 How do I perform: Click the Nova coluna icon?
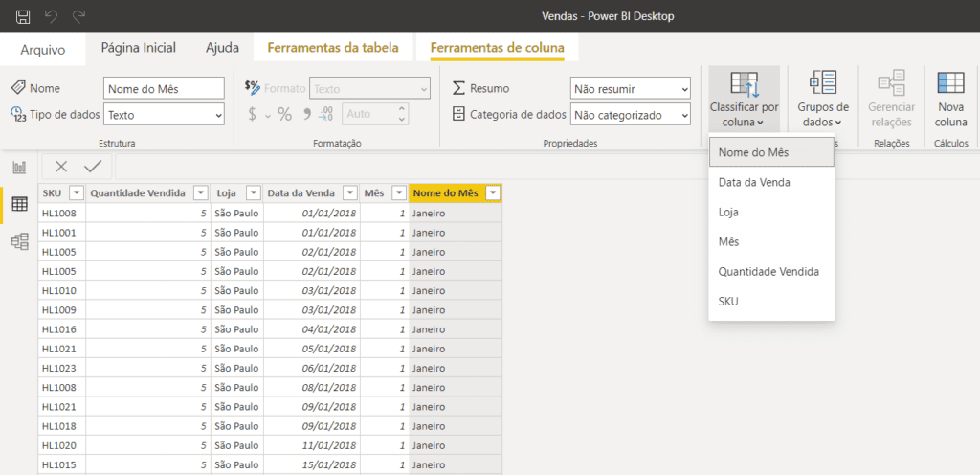pos(950,82)
